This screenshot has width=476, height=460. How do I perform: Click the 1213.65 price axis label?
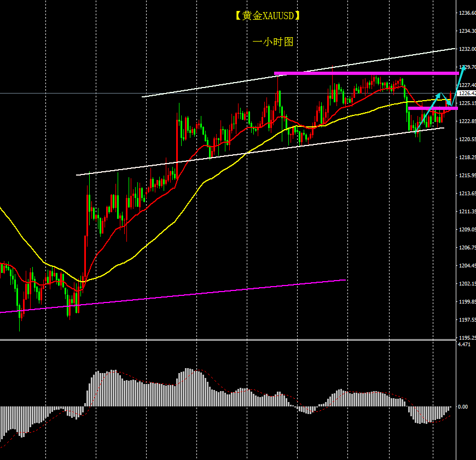click(467, 194)
